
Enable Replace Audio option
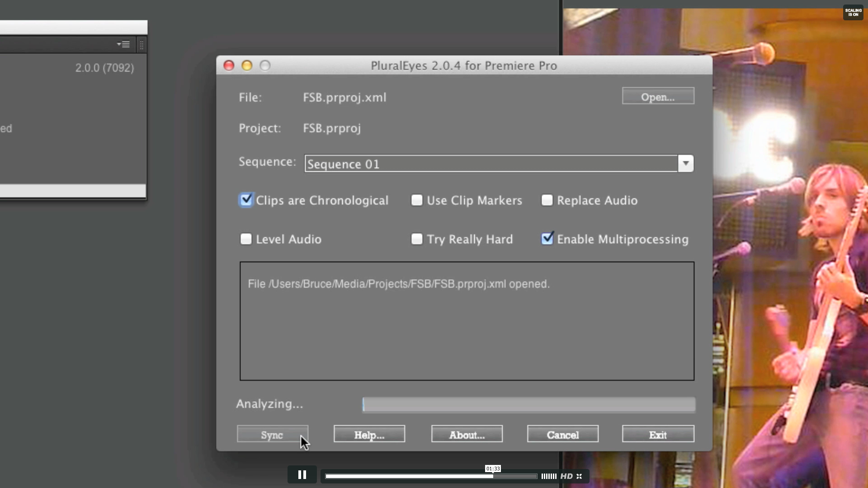click(547, 200)
